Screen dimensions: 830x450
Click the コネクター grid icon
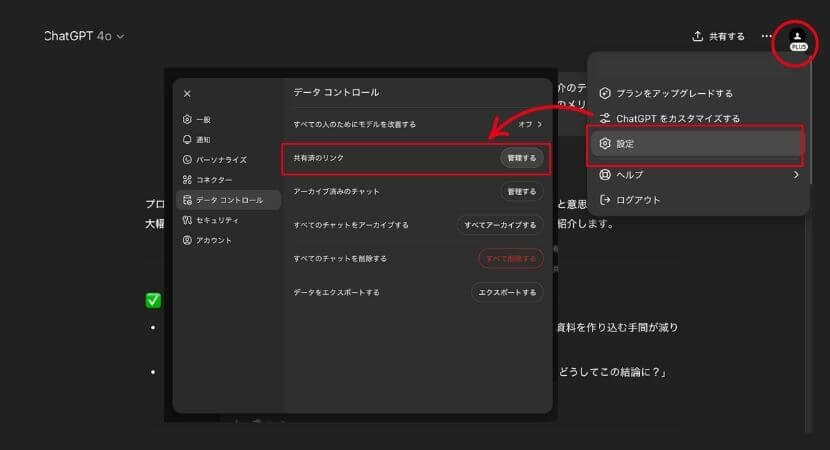tap(187, 180)
